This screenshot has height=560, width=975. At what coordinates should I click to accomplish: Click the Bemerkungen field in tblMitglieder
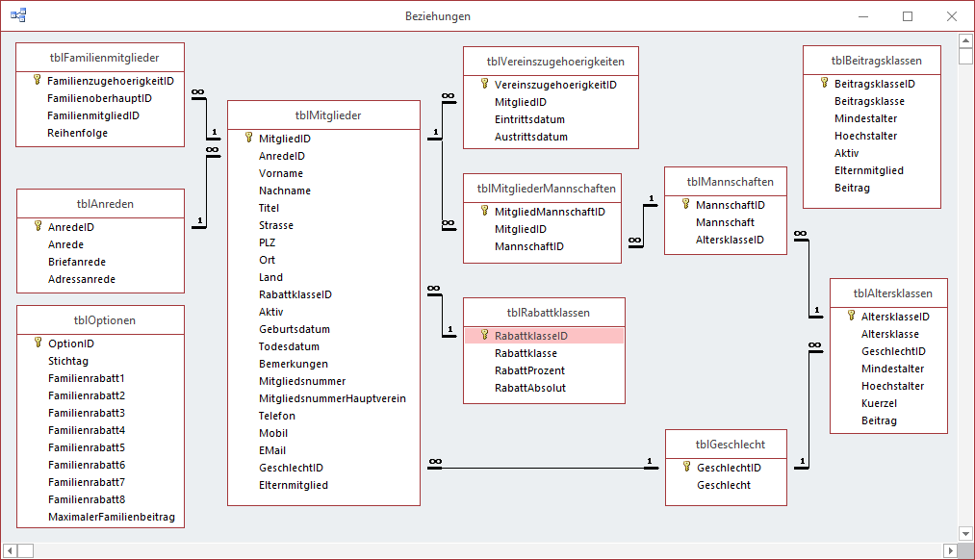point(294,365)
